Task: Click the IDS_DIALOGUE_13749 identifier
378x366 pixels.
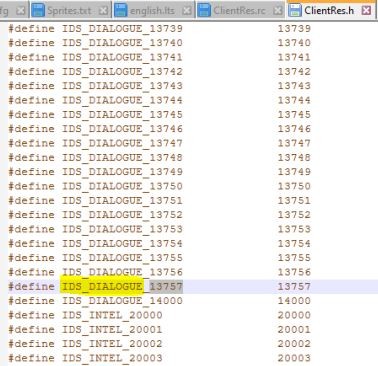Action: pyautogui.click(x=122, y=172)
